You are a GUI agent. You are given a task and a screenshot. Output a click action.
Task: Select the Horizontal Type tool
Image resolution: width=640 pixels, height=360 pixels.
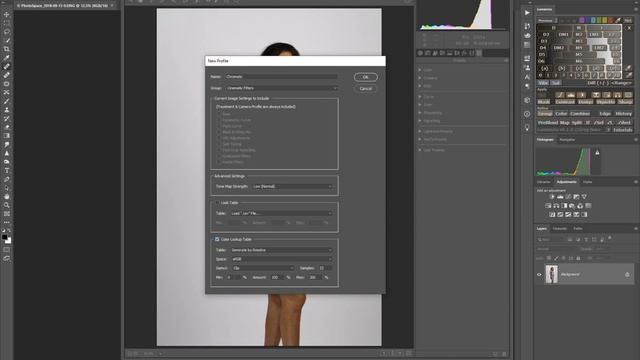(x=7, y=171)
